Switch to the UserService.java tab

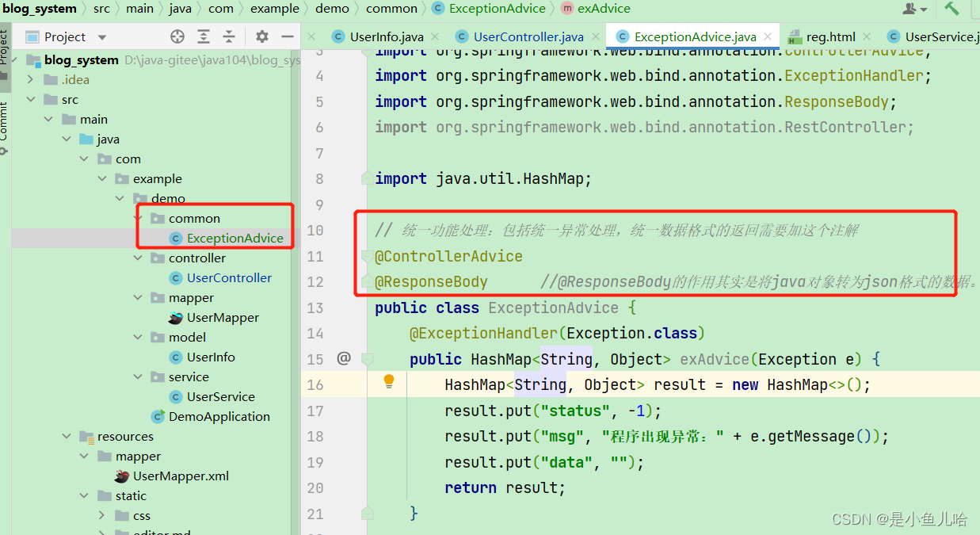tap(933, 36)
